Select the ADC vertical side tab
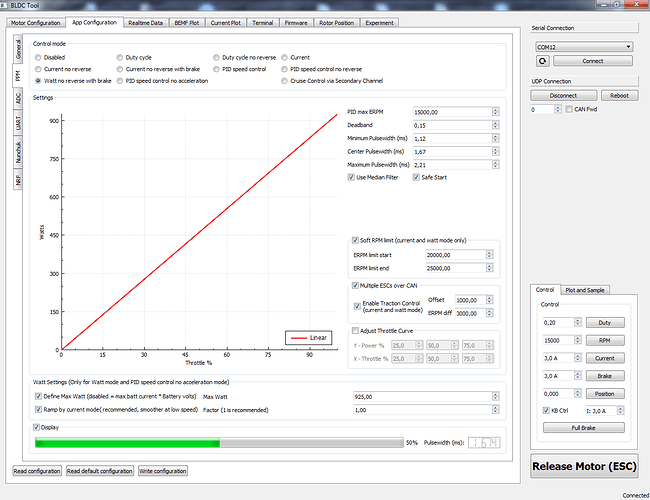This screenshot has width=650, height=500. 19,98
